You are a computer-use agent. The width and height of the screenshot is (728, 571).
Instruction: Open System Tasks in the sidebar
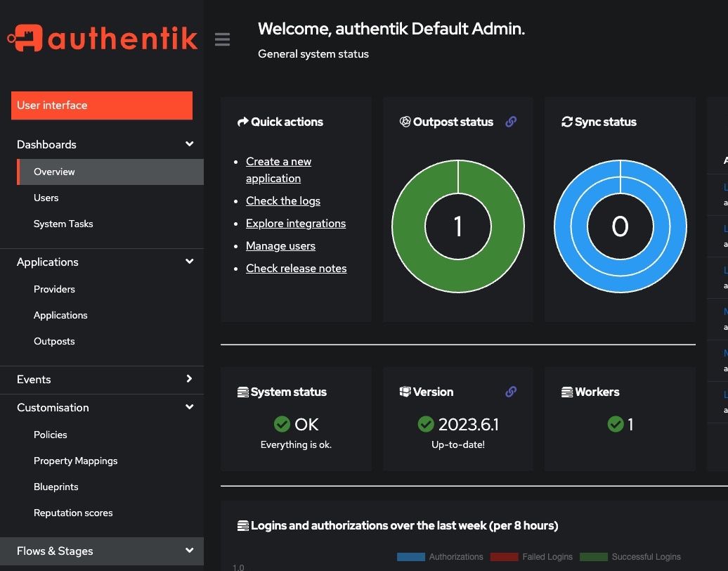pyautogui.click(x=63, y=224)
